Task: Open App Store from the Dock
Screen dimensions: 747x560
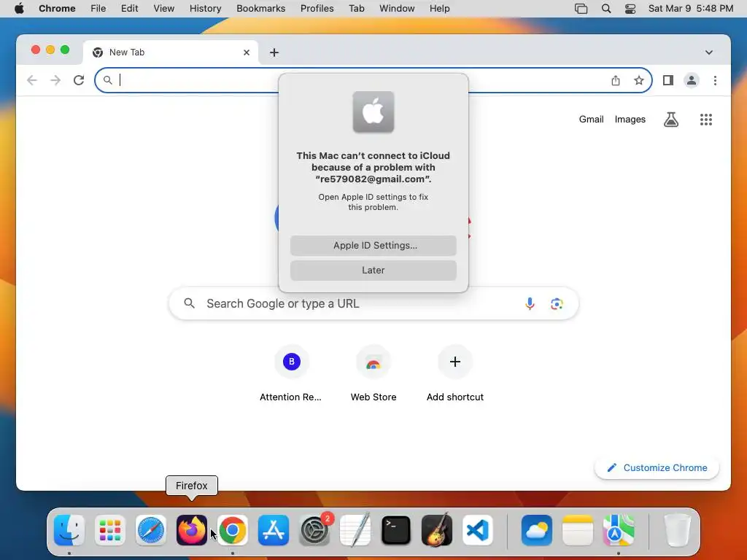Action: click(x=274, y=530)
